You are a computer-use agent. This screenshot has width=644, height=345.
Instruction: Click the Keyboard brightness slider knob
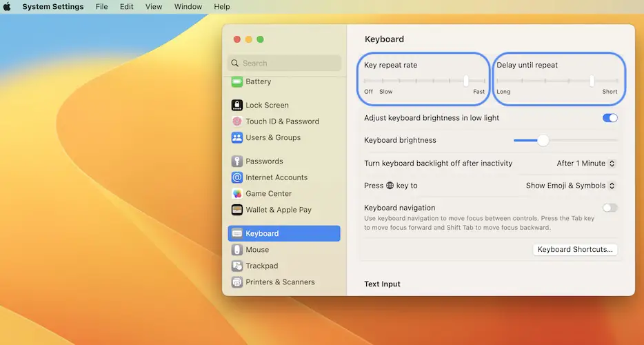click(x=543, y=140)
